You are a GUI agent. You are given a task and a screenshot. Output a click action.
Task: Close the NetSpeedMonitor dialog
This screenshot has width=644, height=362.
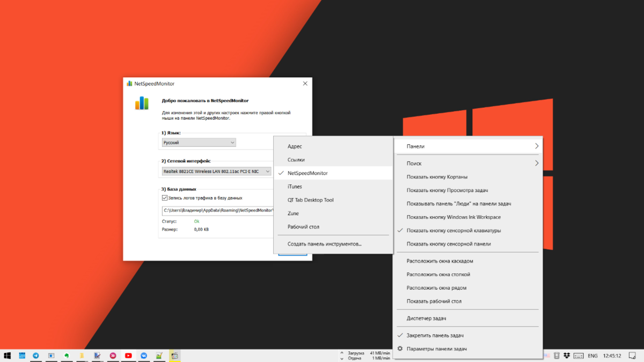(305, 84)
